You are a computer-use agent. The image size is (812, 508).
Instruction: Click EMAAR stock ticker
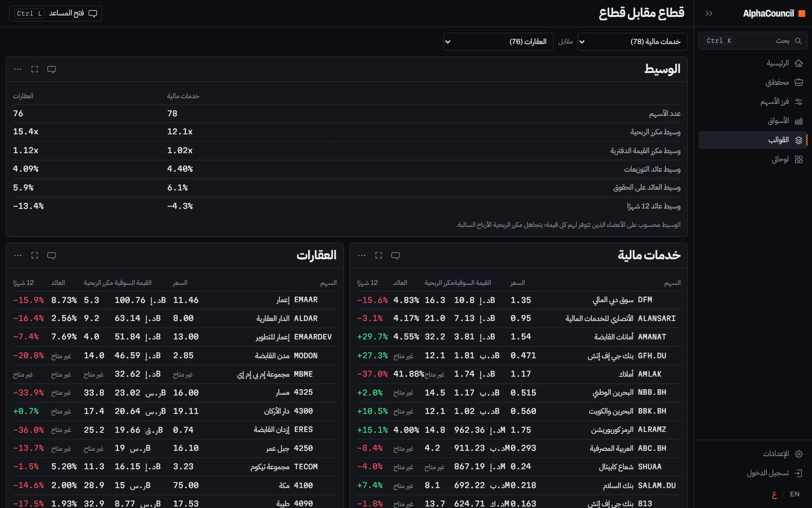[x=306, y=300]
